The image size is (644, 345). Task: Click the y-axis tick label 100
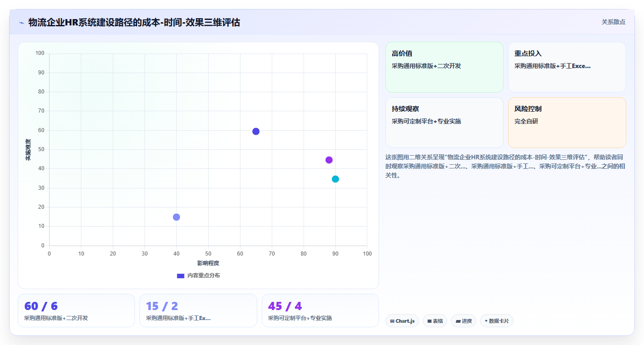click(x=40, y=54)
